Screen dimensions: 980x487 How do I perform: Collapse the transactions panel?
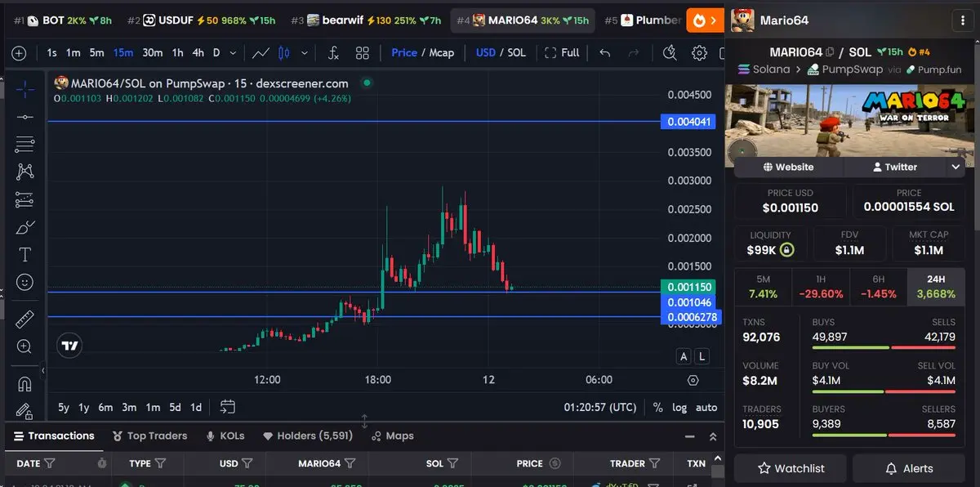pos(690,436)
